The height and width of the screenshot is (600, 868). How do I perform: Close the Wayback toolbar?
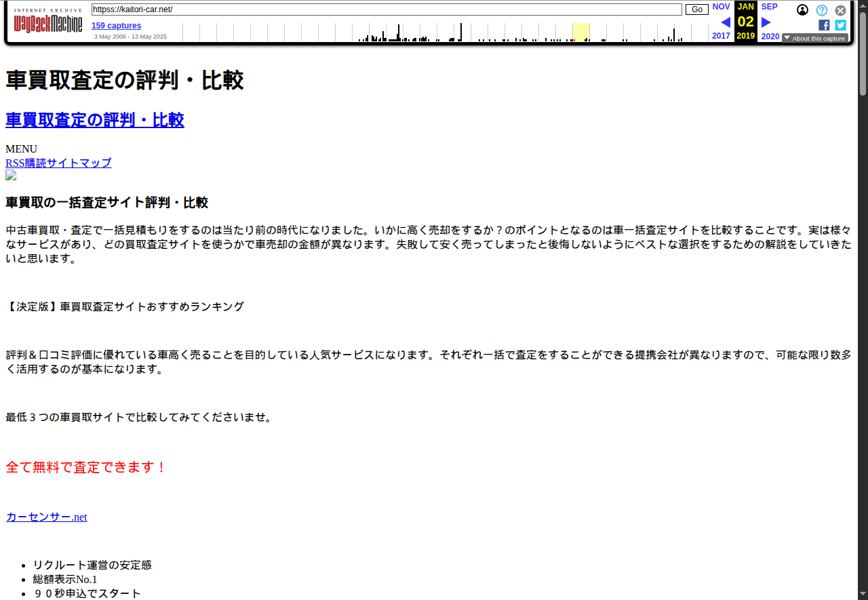840,10
